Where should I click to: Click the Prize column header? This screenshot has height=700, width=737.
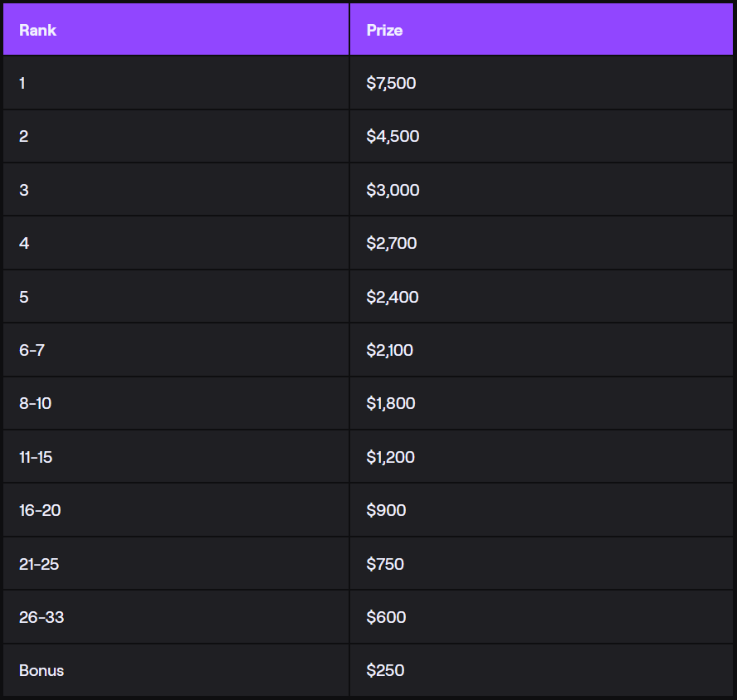tap(384, 31)
